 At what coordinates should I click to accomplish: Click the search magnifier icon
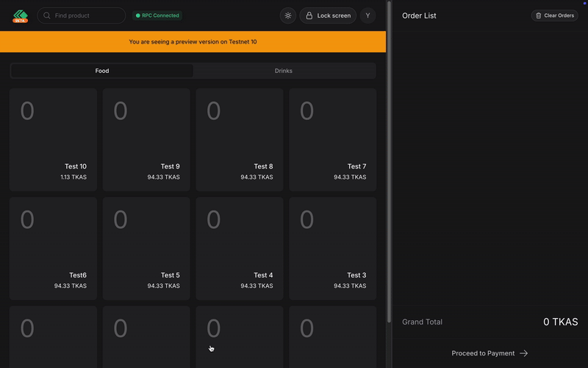tap(47, 15)
